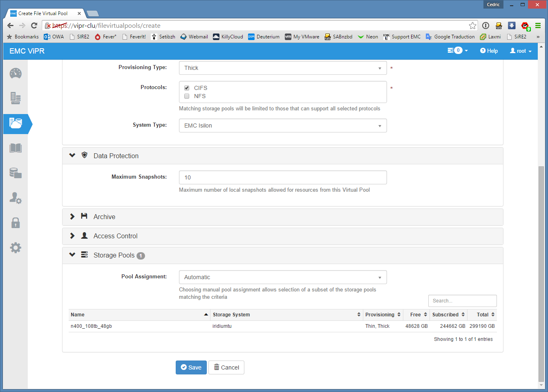Click the Save button
The height and width of the screenshot is (392, 548).
click(x=191, y=367)
